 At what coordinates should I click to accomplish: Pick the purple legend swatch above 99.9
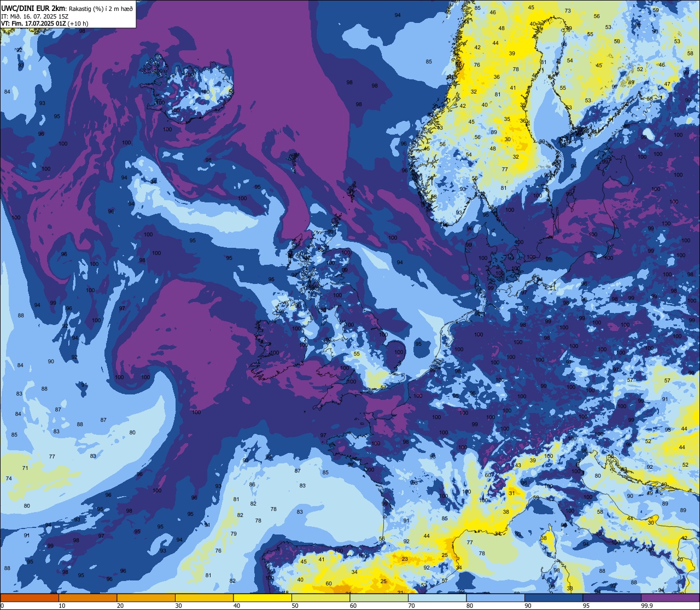pyautogui.click(x=670, y=597)
